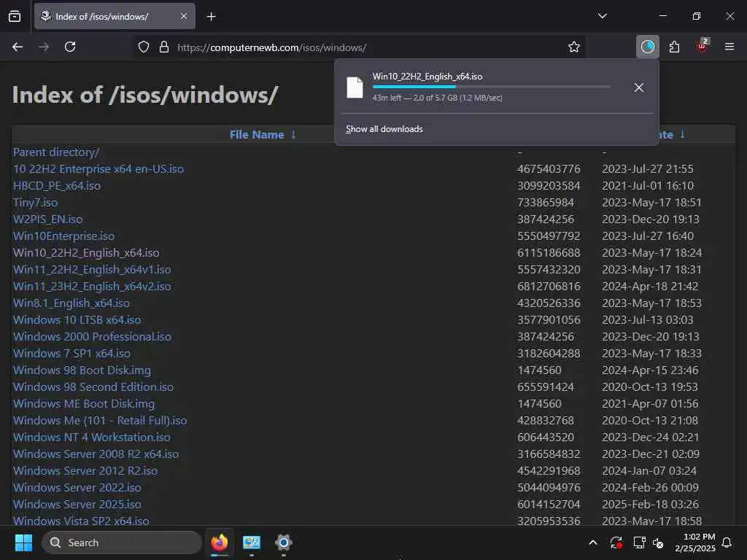Open the muted volume tray icon

click(659, 542)
